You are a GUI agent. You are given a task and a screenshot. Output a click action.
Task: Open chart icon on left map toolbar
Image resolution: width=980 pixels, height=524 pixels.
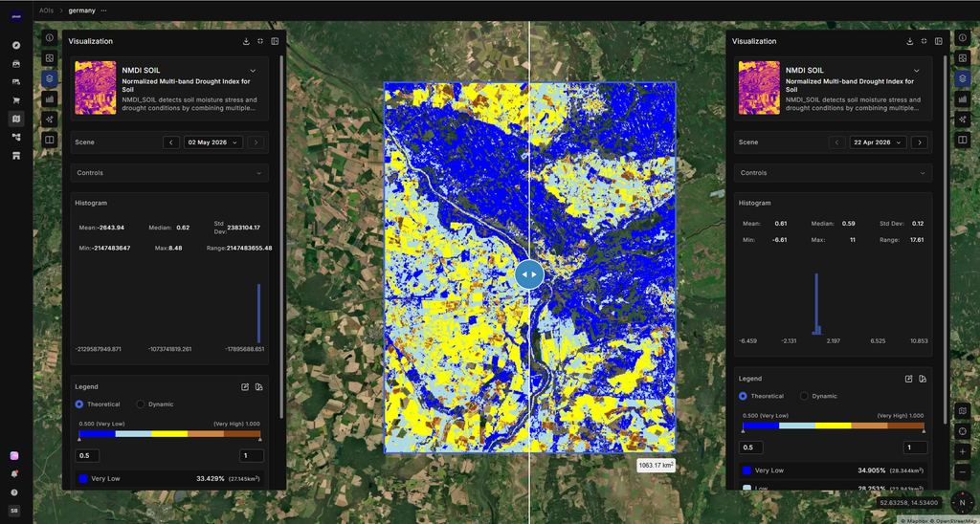pos(50,98)
